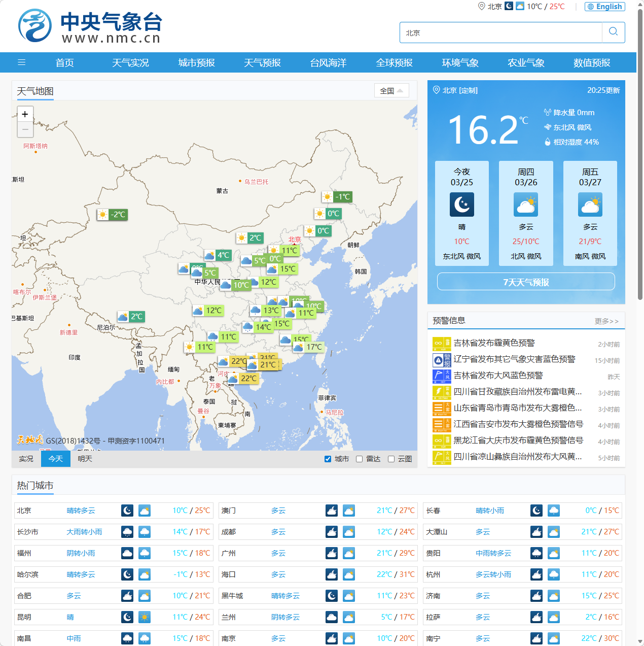Click the gale blue warning icon for 吉林省
The width and height of the screenshot is (644, 646).
(442, 376)
